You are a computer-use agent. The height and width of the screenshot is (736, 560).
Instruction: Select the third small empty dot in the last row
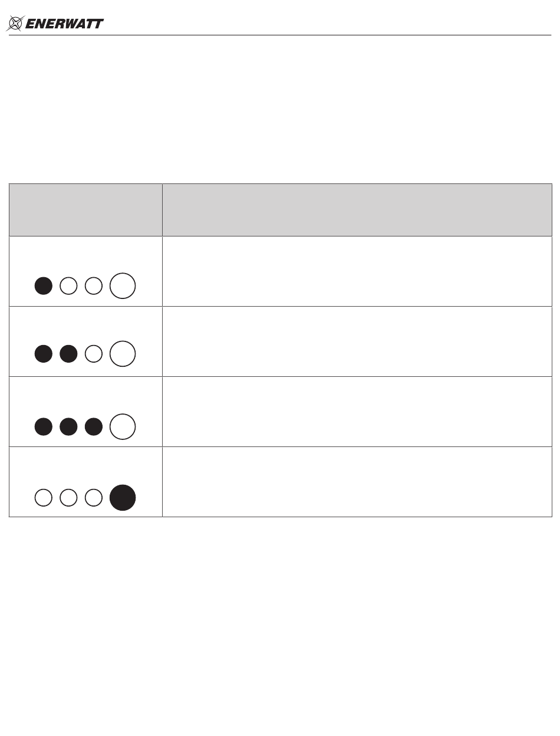click(x=94, y=498)
